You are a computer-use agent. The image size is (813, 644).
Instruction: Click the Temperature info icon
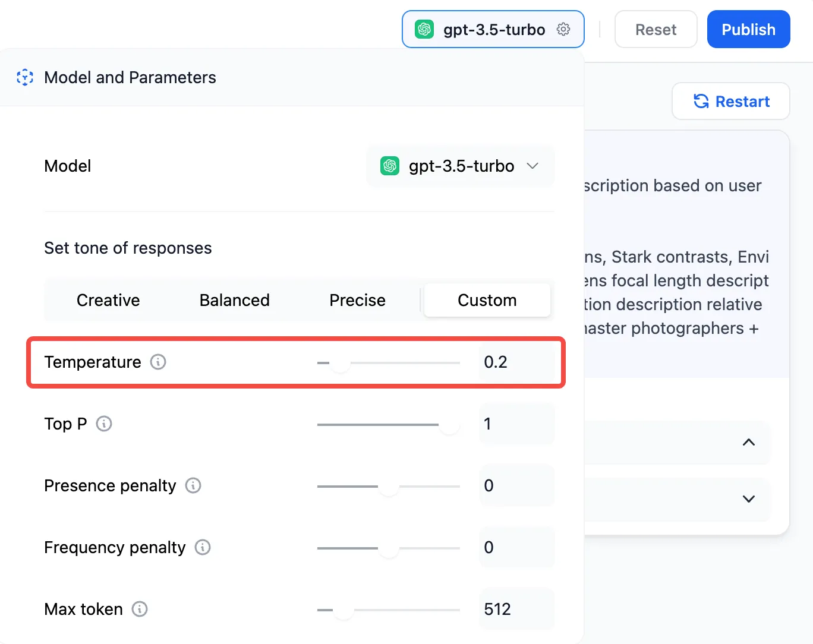pyautogui.click(x=158, y=362)
